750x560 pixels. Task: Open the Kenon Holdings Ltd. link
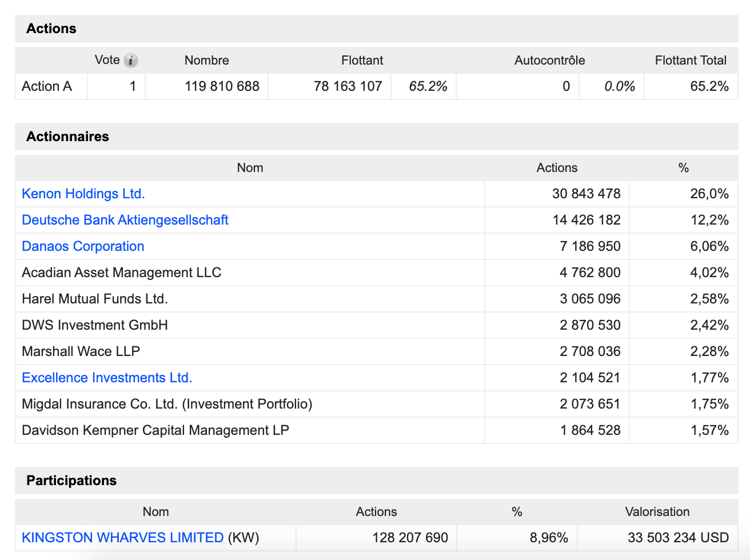pyautogui.click(x=83, y=194)
